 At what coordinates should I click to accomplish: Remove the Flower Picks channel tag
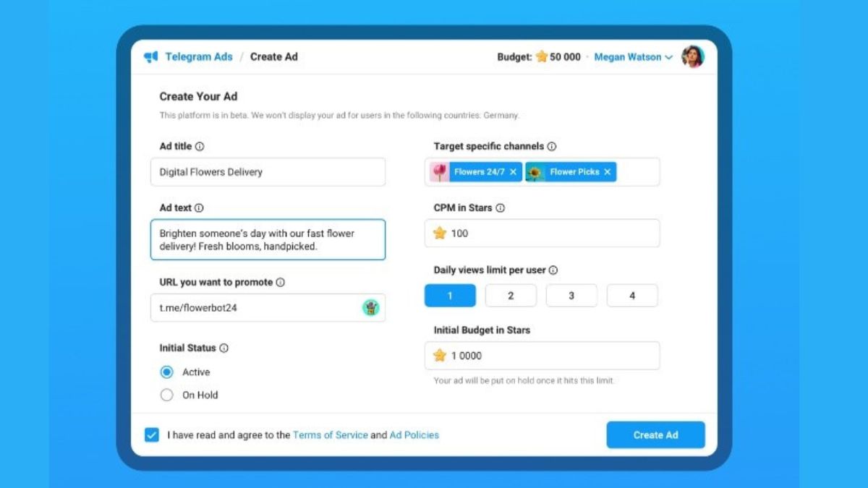click(x=607, y=172)
